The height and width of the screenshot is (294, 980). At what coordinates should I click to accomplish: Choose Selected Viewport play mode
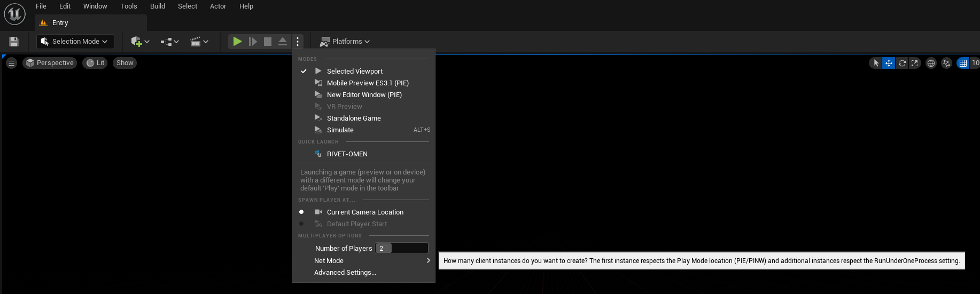tap(355, 71)
